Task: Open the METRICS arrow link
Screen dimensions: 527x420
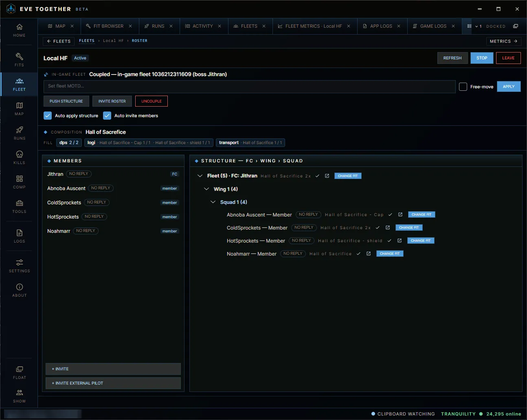Action: click(x=503, y=41)
